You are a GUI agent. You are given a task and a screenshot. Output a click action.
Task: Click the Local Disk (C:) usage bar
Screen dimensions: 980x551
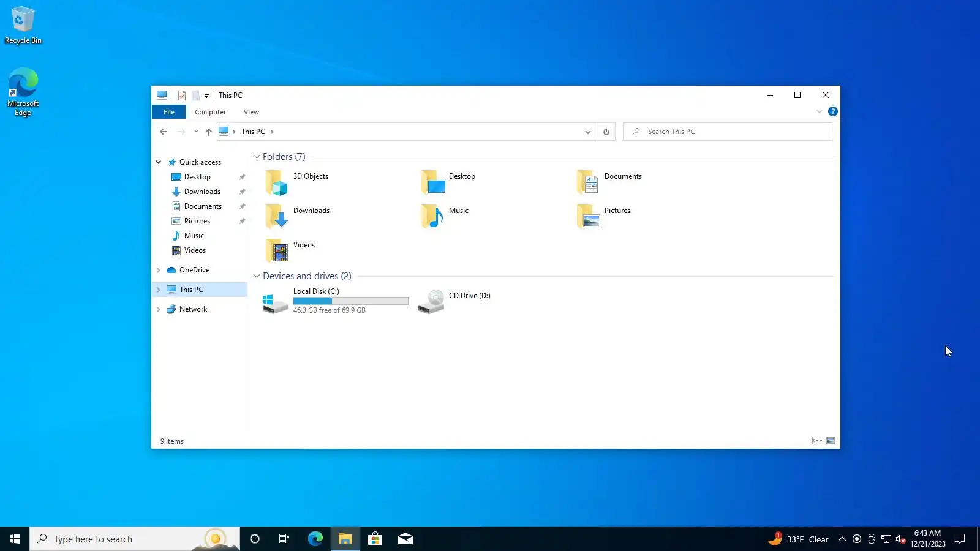click(x=350, y=301)
